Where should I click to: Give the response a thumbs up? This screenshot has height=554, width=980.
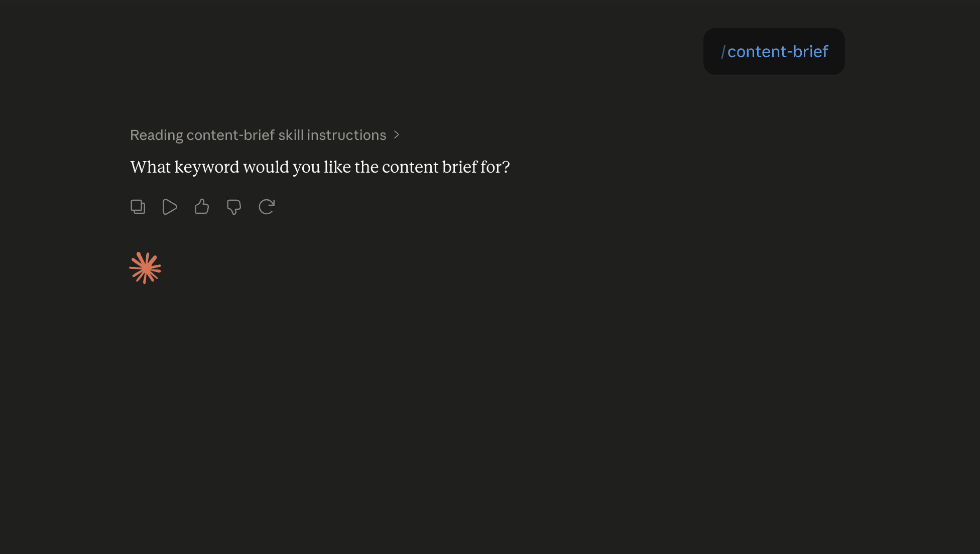tap(202, 207)
